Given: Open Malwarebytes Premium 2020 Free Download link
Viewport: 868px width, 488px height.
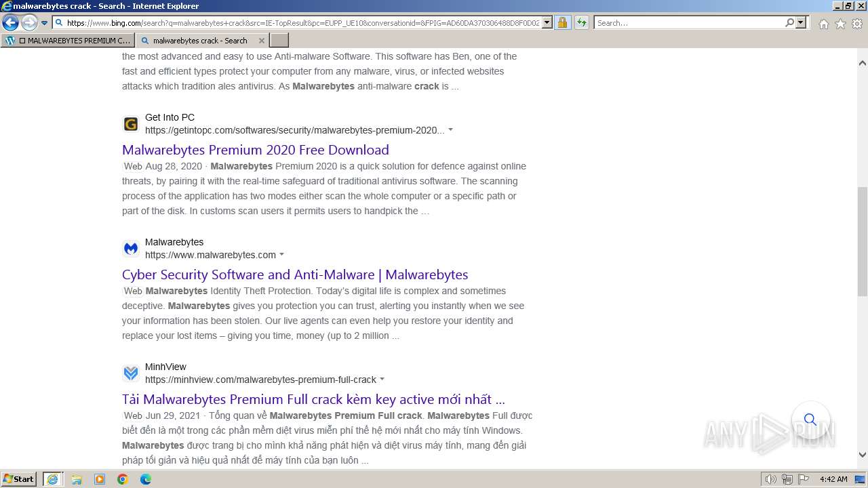Looking at the screenshot, I should click(256, 150).
